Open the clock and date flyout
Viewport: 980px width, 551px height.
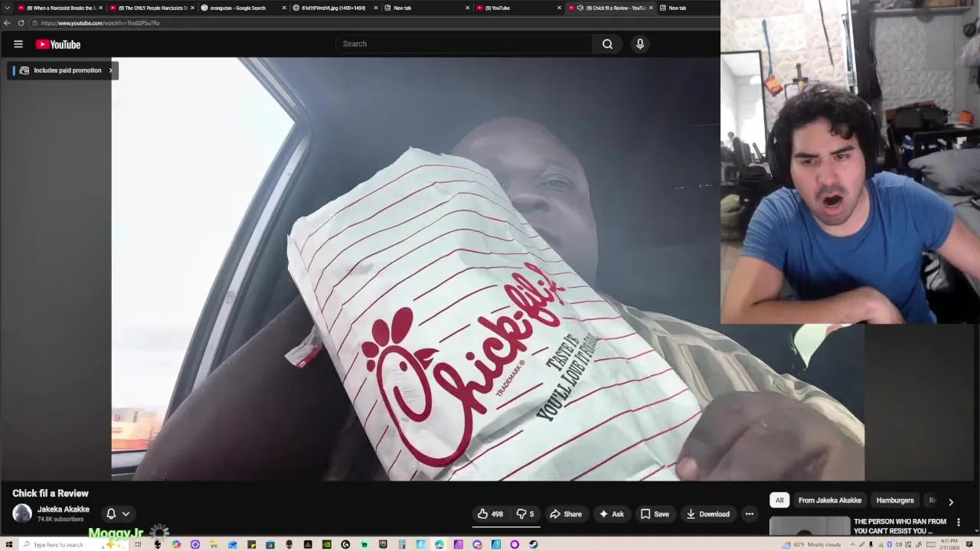coord(949,544)
